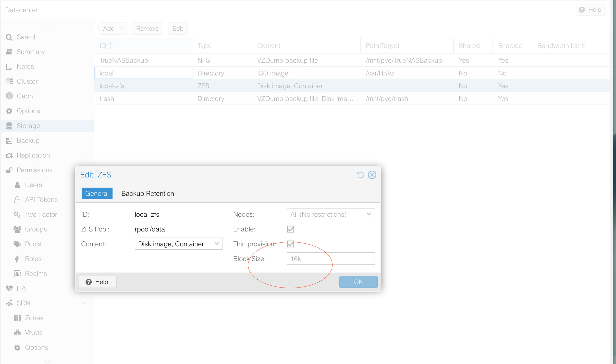Open the Storage menu item

tap(47, 126)
